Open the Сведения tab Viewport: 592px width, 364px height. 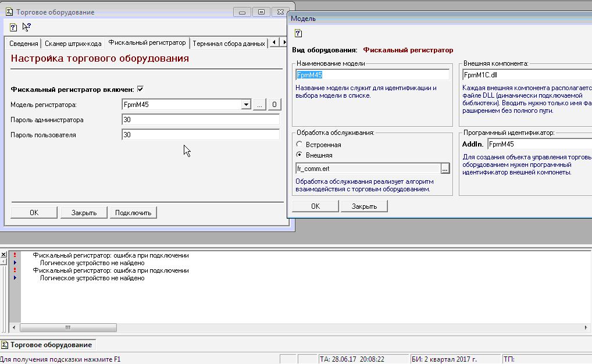[24, 44]
